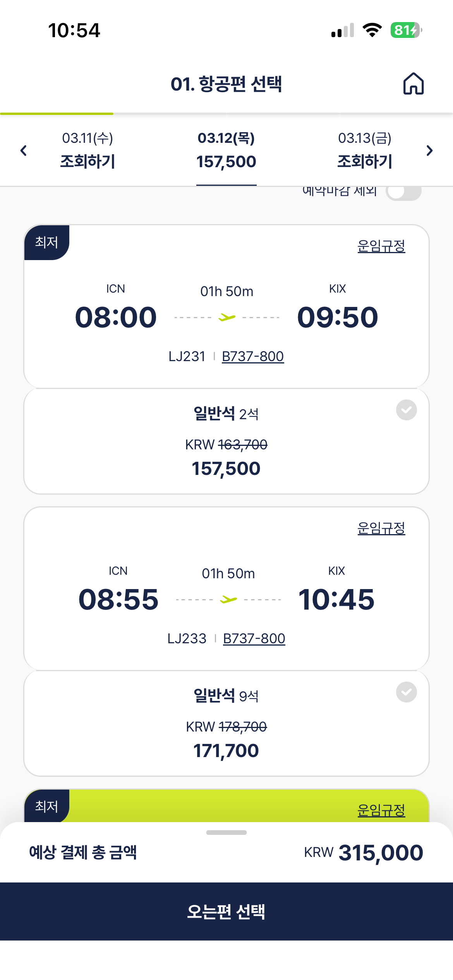Screen dimensions: 453x980
Task: Toggle the 예약마감 제외 switch
Action: [403, 192]
